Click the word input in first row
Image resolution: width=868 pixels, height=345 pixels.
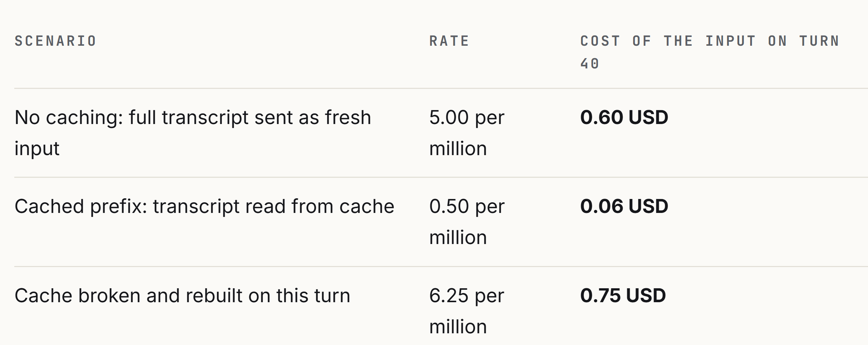tap(37, 149)
